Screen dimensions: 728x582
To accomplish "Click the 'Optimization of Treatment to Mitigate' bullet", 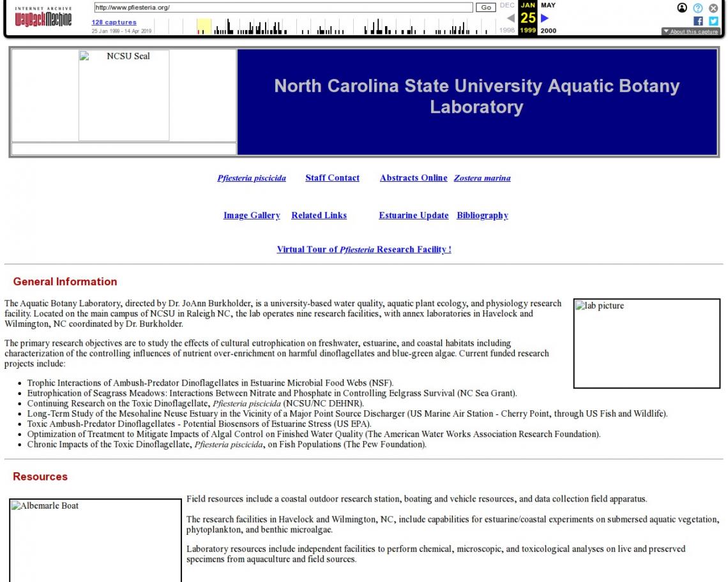I will point(314,434).
